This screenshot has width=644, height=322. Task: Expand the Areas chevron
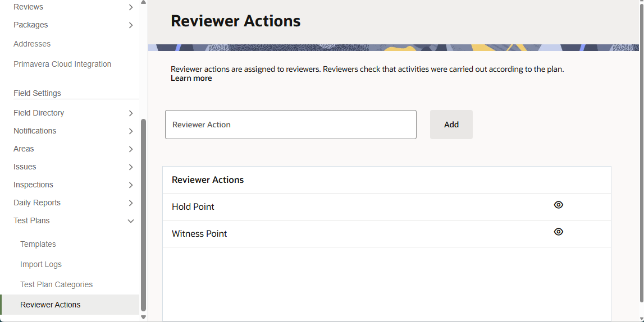(130, 149)
